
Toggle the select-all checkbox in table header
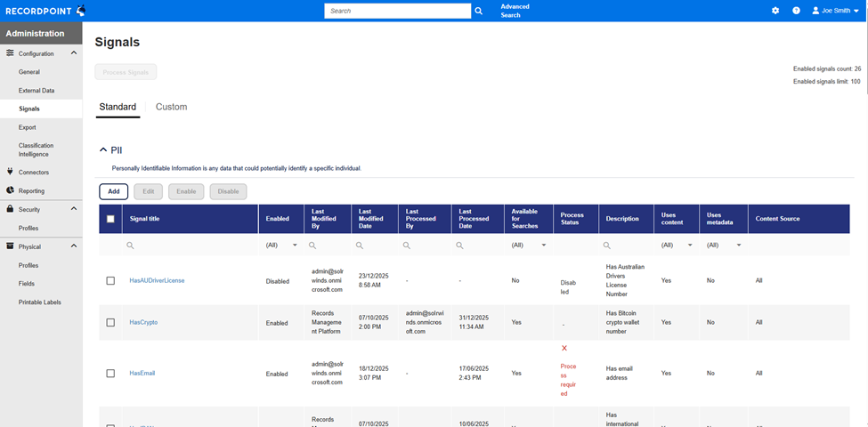coord(110,219)
